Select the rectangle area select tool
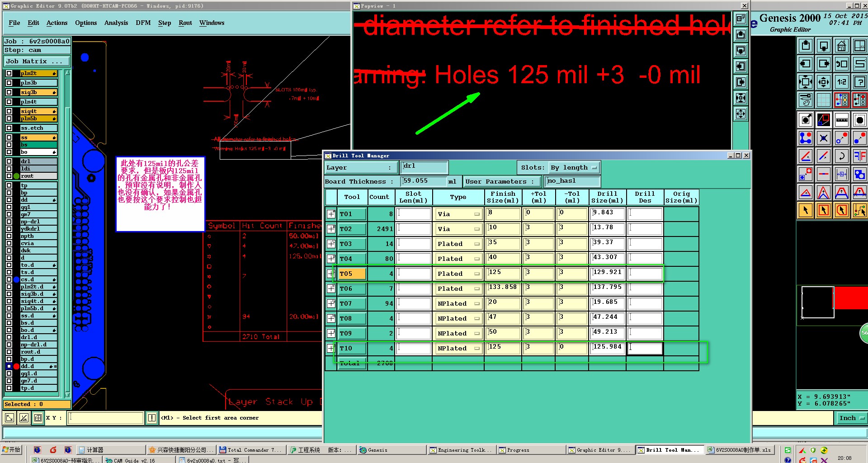The width and height of the screenshot is (868, 463). point(824,210)
